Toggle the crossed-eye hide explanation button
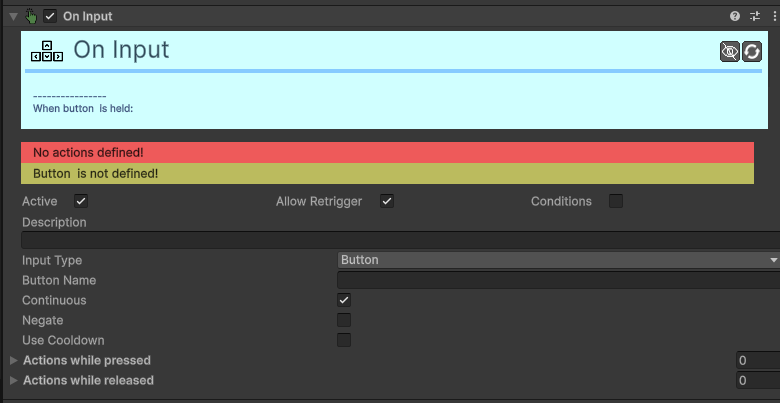Screen dimensions: 780x403 (x=730, y=51)
